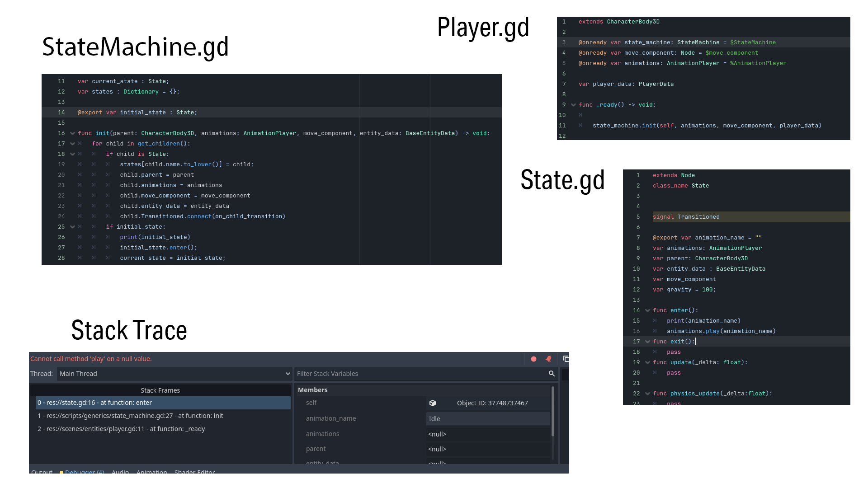The width and height of the screenshot is (868, 488).
Task: Click 'print(initial_state)' line in StateMachine.gd
Action: [155, 237]
